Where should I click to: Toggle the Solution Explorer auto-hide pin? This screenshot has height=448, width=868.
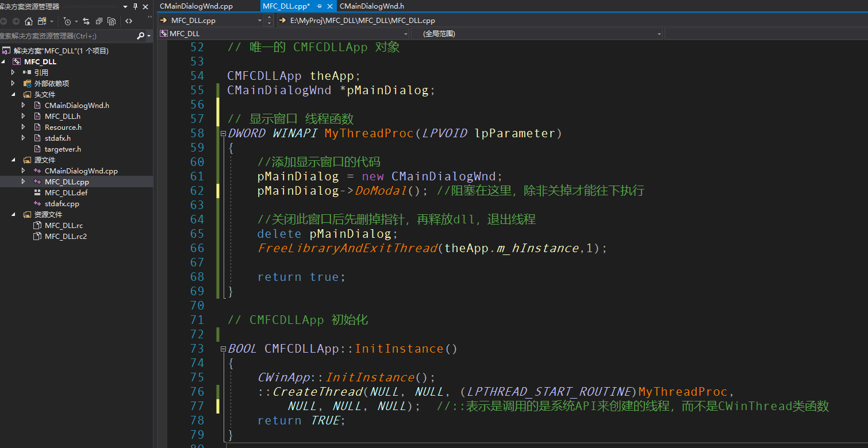[x=135, y=7]
